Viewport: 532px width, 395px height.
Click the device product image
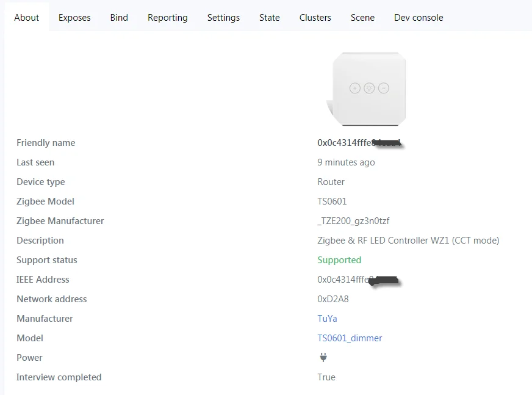368,88
